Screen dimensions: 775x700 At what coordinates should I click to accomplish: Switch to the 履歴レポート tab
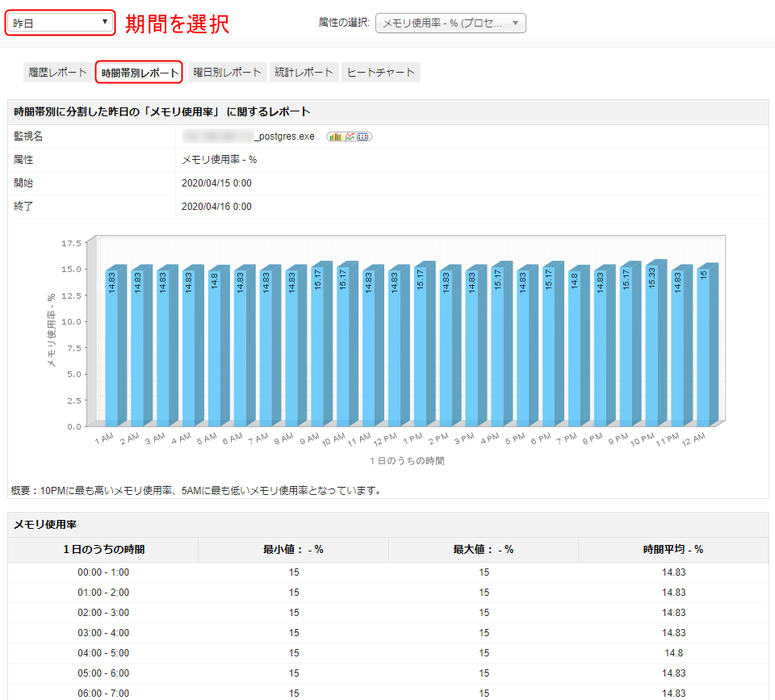pyautogui.click(x=57, y=73)
